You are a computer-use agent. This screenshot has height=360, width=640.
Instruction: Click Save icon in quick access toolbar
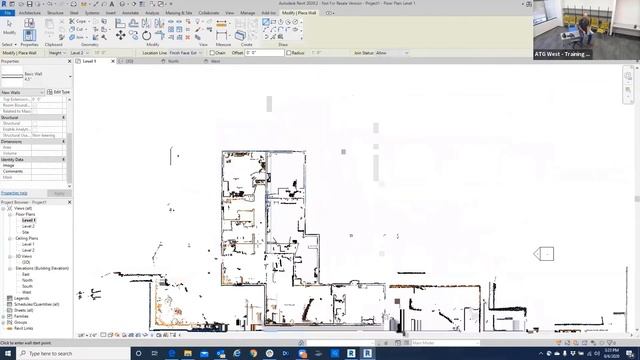coord(29,4)
